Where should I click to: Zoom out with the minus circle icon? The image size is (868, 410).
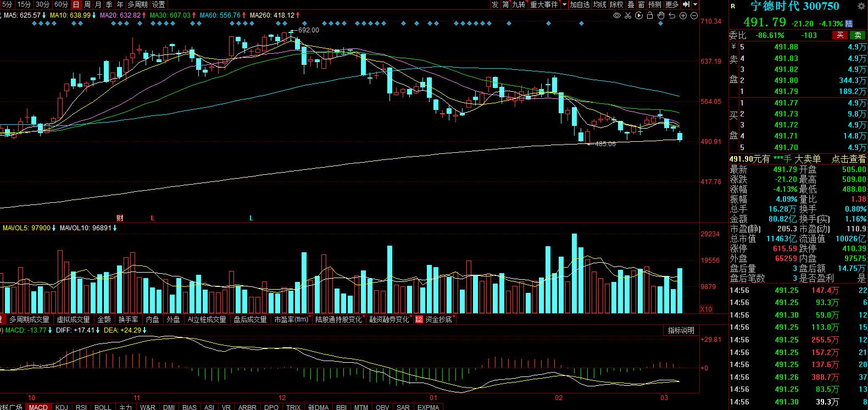[x=693, y=15]
